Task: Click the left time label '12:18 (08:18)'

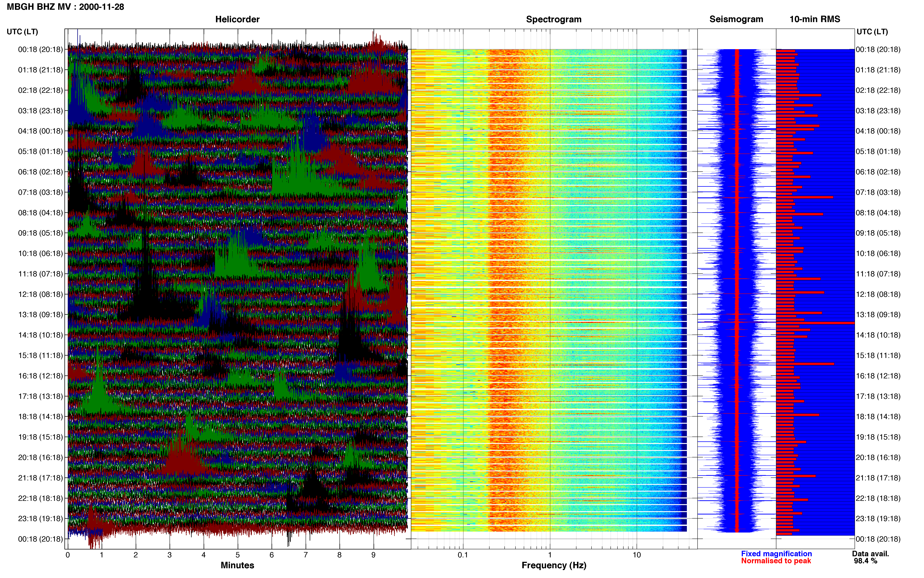Action: click(41, 294)
